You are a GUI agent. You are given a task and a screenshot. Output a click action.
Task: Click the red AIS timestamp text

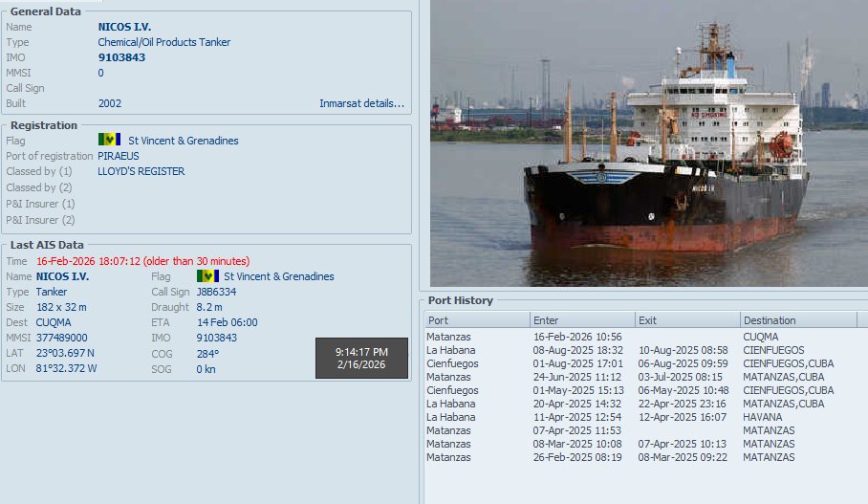click(x=142, y=261)
